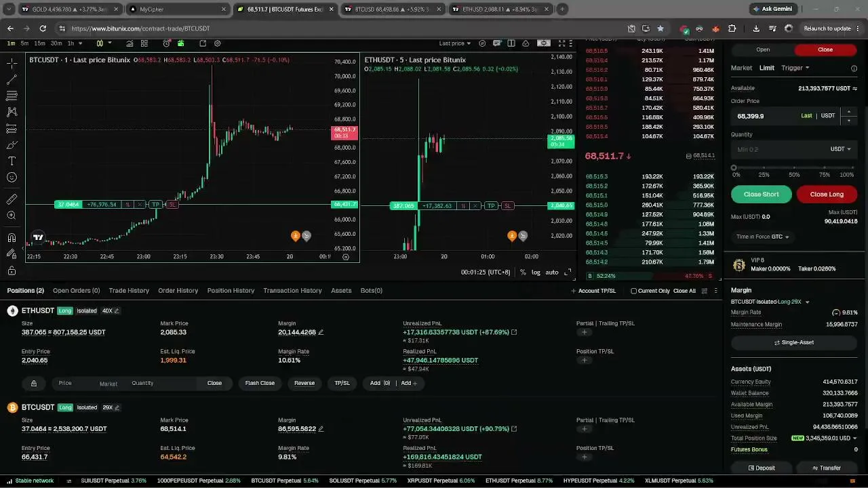Screen dimensions: 868x488
Task: Select the ruler measure tool
Action: coord(12,199)
